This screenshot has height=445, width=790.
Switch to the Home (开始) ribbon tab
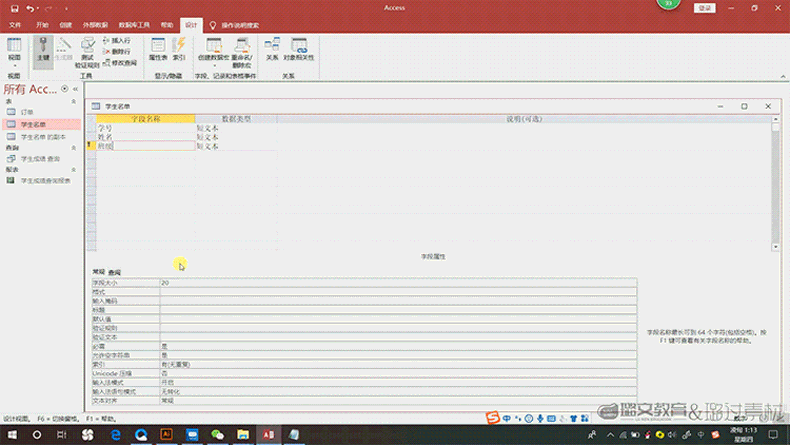click(x=42, y=25)
